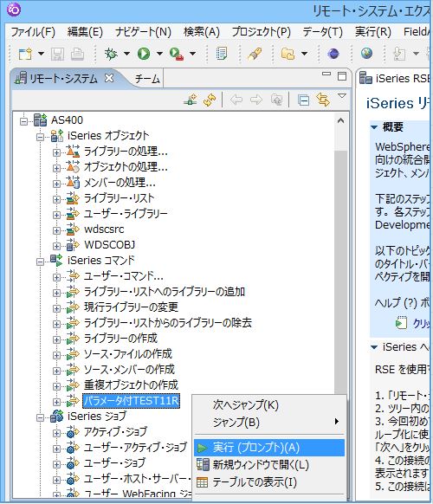Select ソース・ファイルの作成 command
Screen dimensions: 433x504
[x=128, y=354]
